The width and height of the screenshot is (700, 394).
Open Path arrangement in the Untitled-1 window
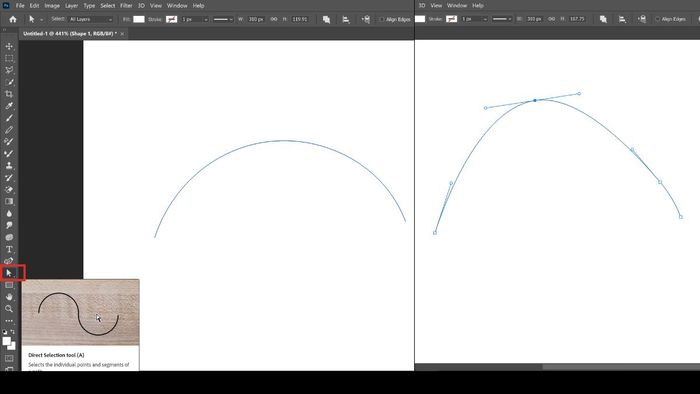[x=366, y=19]
